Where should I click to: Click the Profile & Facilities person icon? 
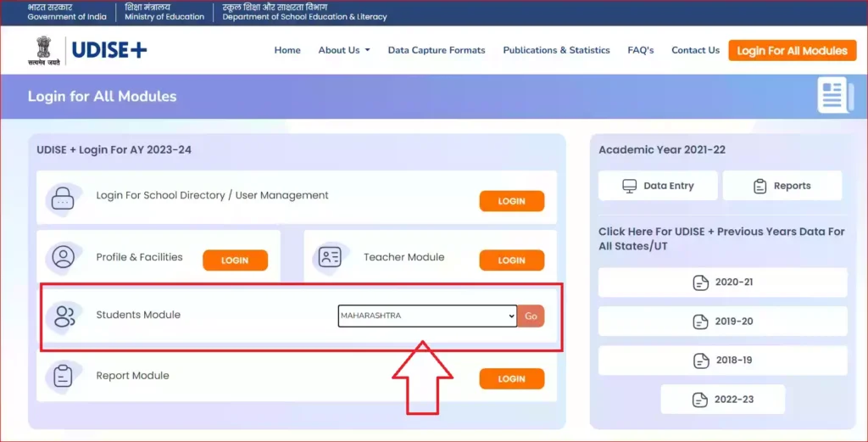click(x=63, y=257)
